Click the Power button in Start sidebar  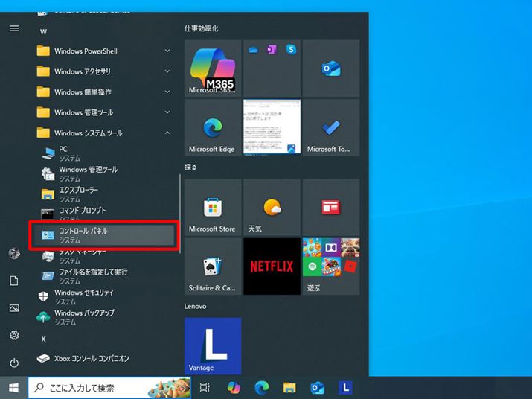pos(14,363)
